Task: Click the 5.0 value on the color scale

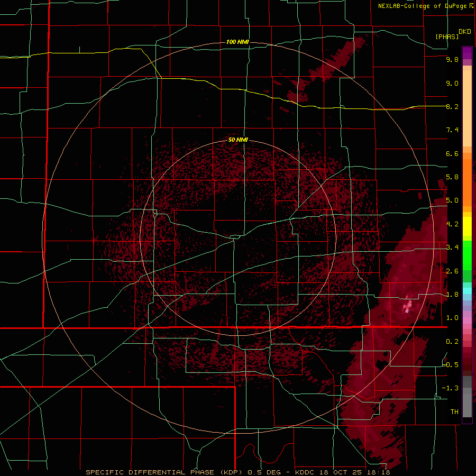Action: (x=452, y=200)
